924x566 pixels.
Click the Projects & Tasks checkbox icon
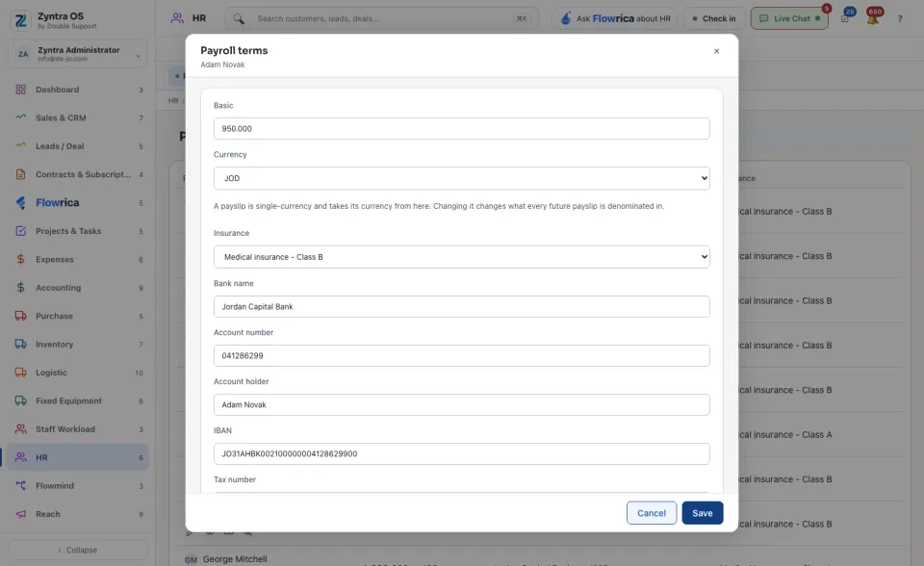[20, 230]
